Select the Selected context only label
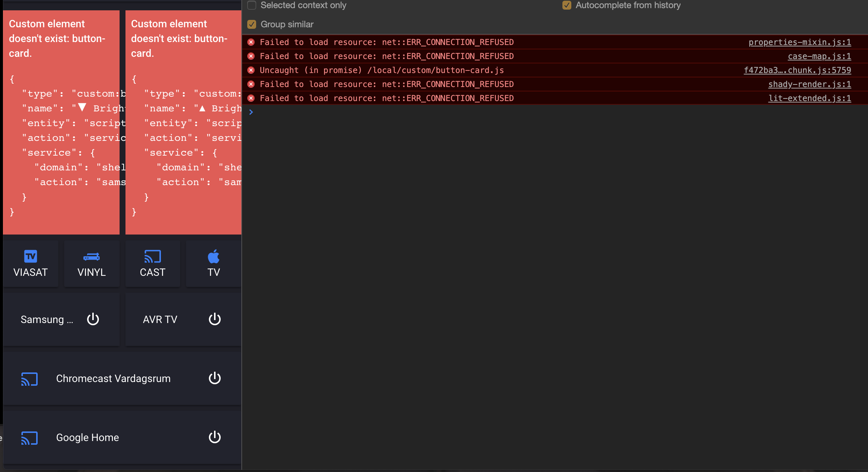The height and width of the screenshot is (472, 868). point(303,5)
